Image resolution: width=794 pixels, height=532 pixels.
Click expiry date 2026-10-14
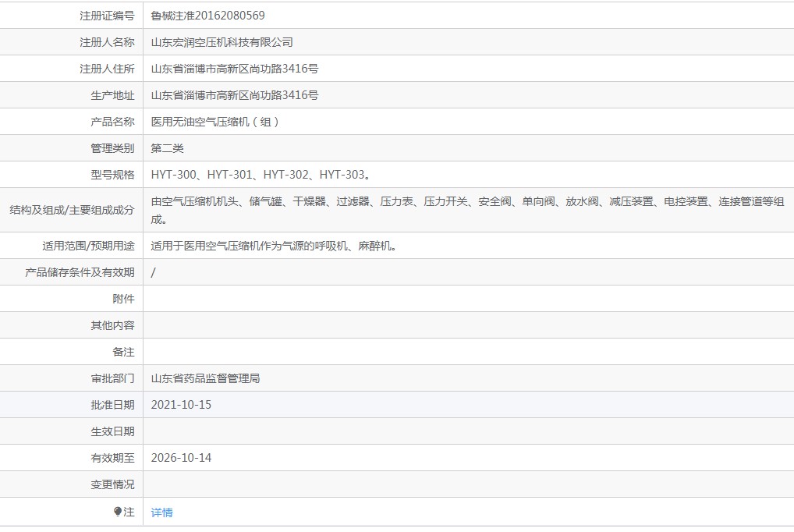click(181, 458)
